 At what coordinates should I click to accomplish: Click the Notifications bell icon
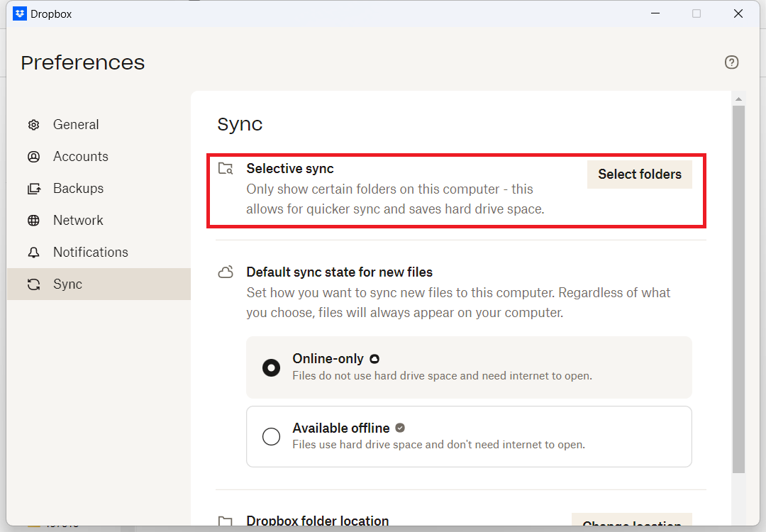pyautogui.click(x=34, y=253)
